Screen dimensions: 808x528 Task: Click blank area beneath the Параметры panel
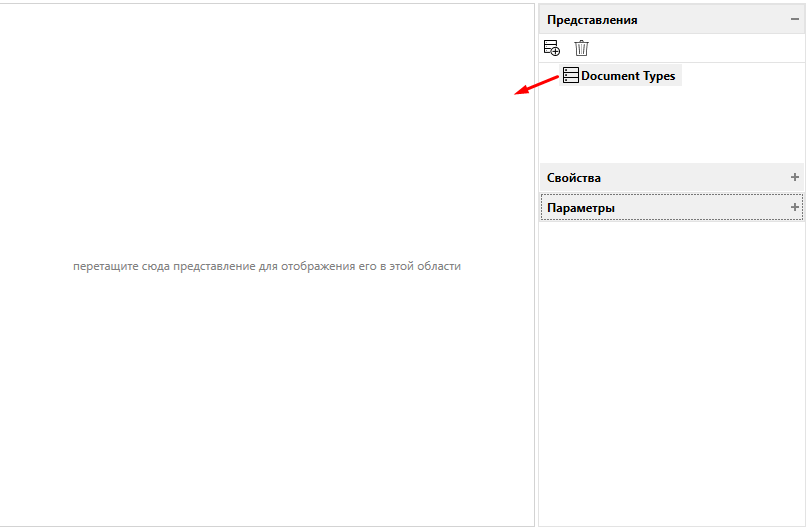coord(670,370)
